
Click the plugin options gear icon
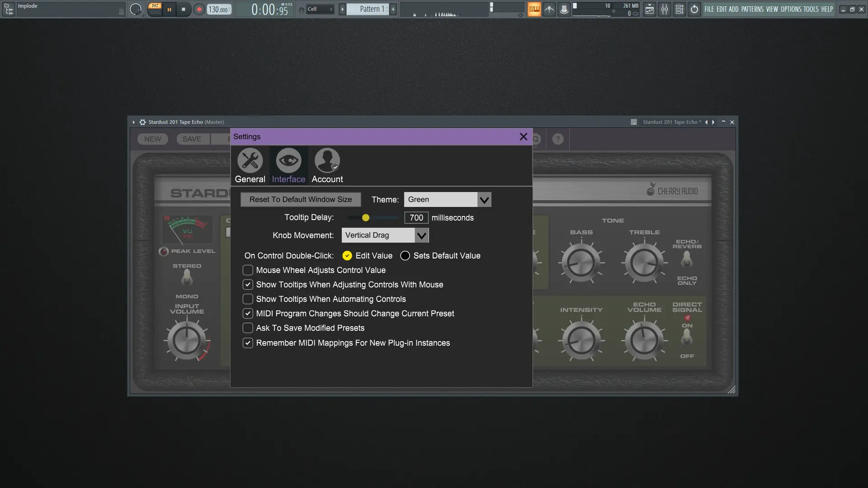pyautogui.click(x=142, y=122)
